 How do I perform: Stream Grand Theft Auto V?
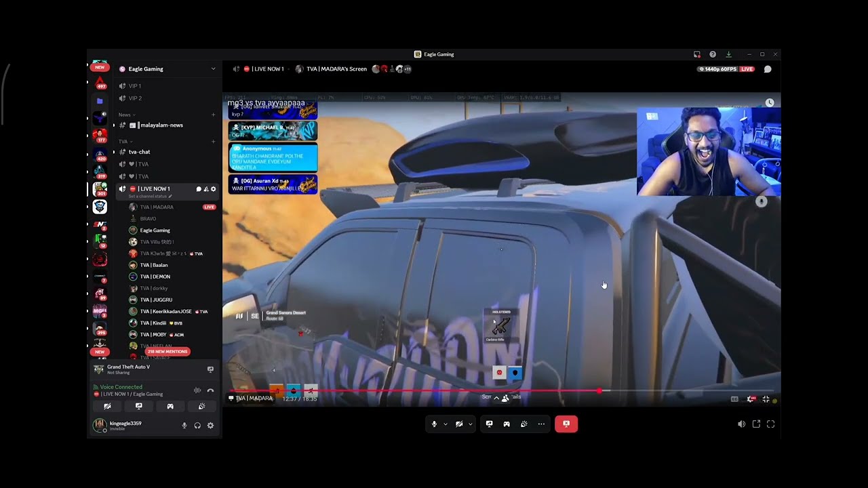[210, 369]
